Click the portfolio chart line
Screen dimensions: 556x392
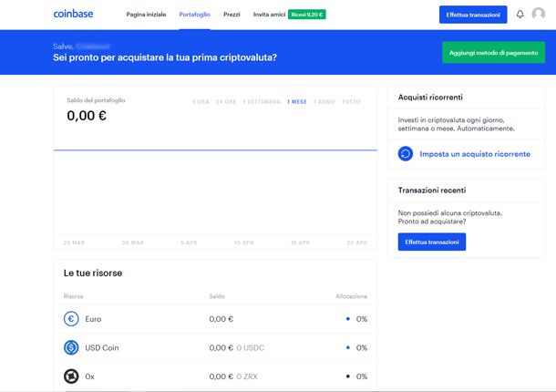tap(215, 150)
